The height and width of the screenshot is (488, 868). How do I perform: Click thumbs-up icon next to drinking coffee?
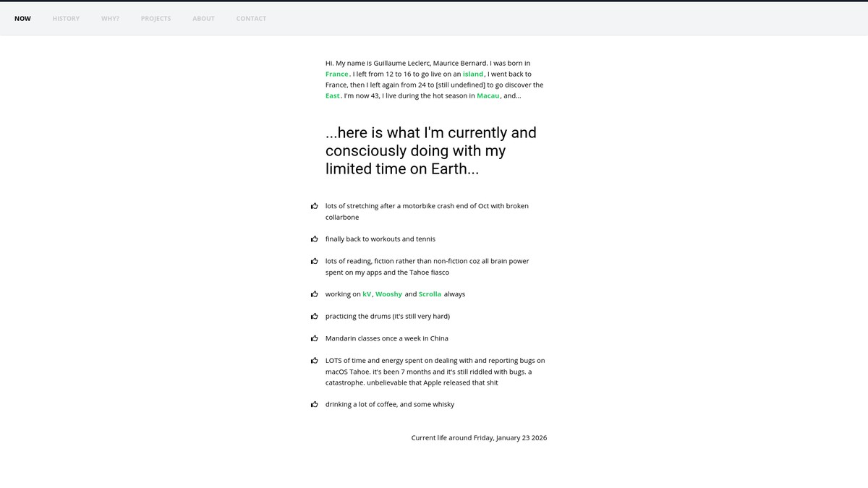[x=314, y=404]
